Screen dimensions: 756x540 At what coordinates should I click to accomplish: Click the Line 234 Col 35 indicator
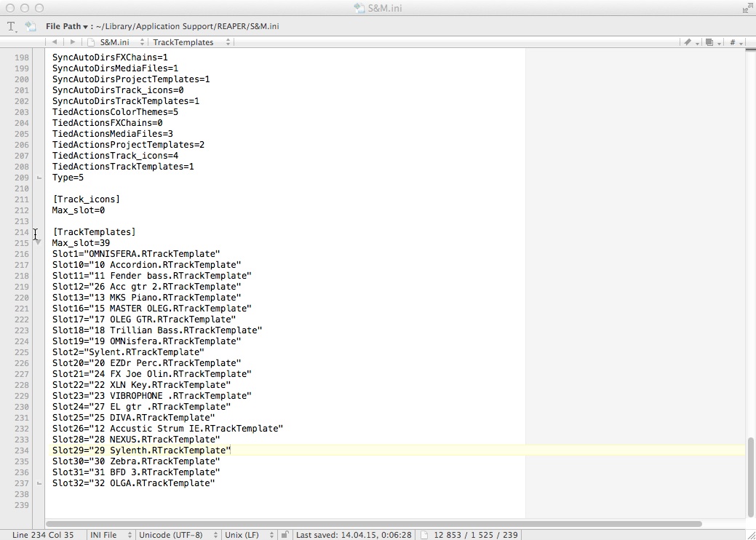click(x=43, y=535)
